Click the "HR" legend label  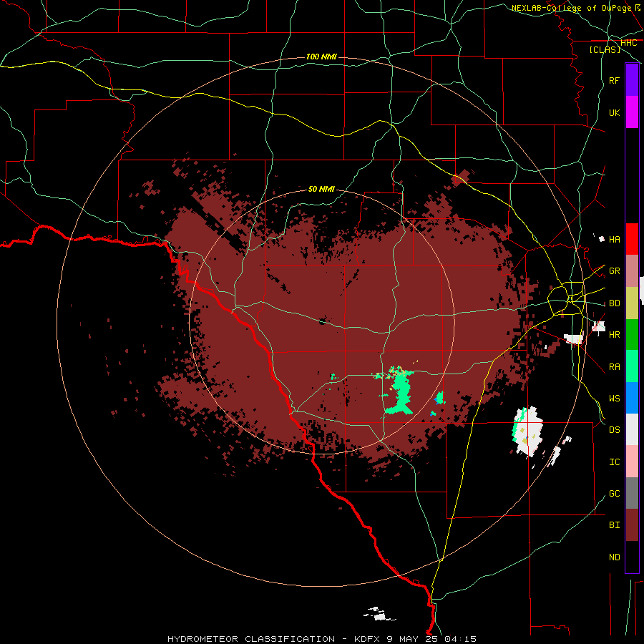tap(614, 335)
